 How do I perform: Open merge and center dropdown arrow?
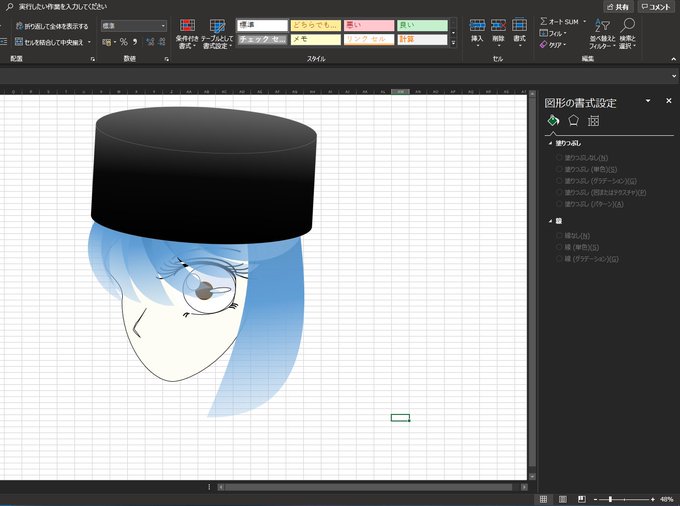click(x=89, y=42)
